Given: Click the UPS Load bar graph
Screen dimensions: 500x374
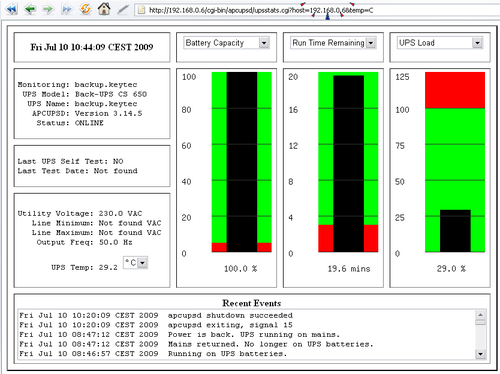Looking at the screenshot, I should pyautogui.click(x=455, y=162).
